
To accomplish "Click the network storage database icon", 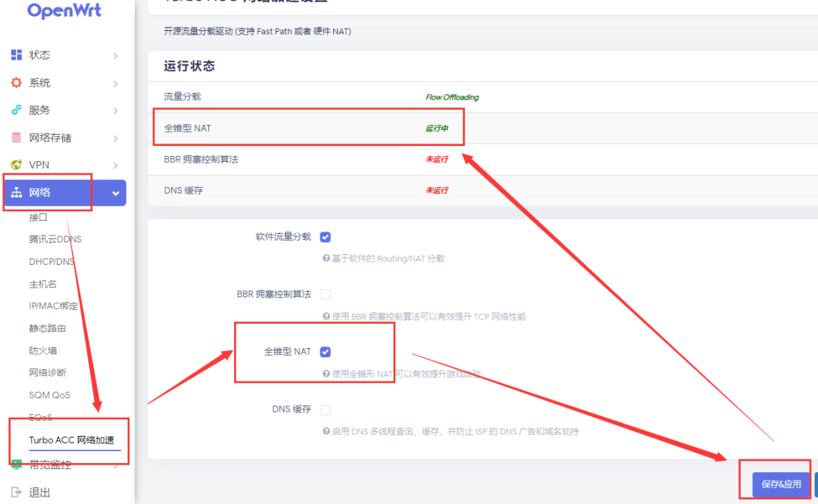I will tap(17, 138).
